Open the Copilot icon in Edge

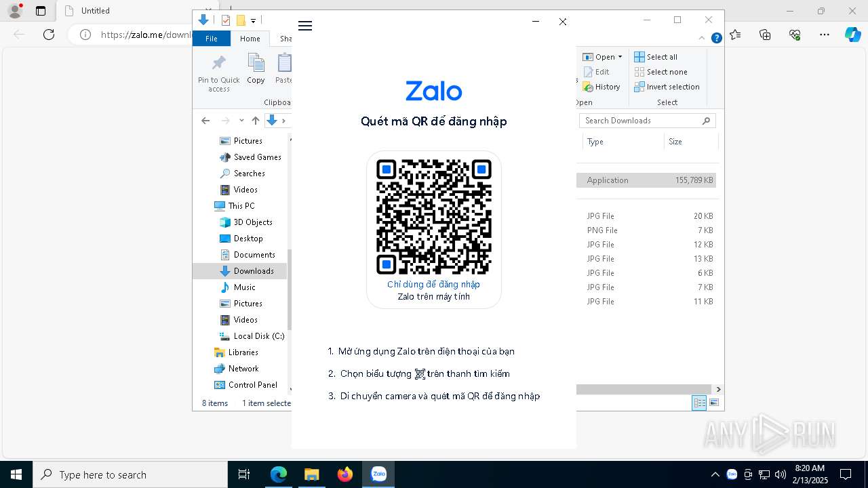(853, 35)
